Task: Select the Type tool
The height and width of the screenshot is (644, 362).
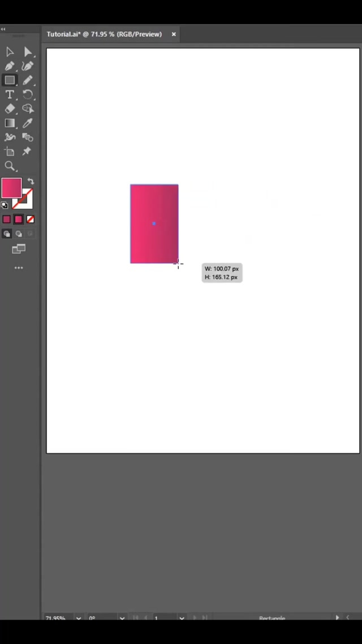Action: [x=10, y=95]
